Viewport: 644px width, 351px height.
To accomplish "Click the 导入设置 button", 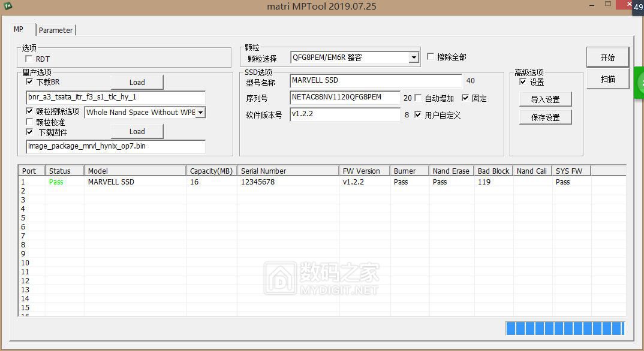I will click(545, 99).
